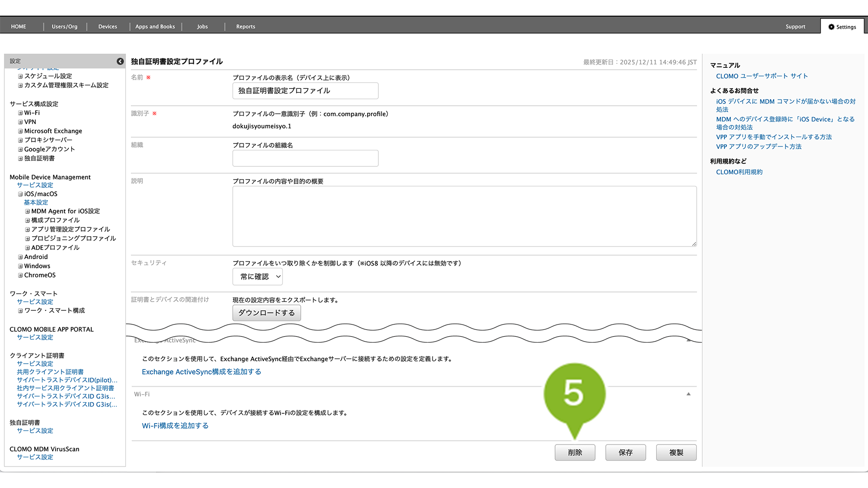Collapse the settings sidebar with arrow icon
868x488 pixels.
click(120, 61)
